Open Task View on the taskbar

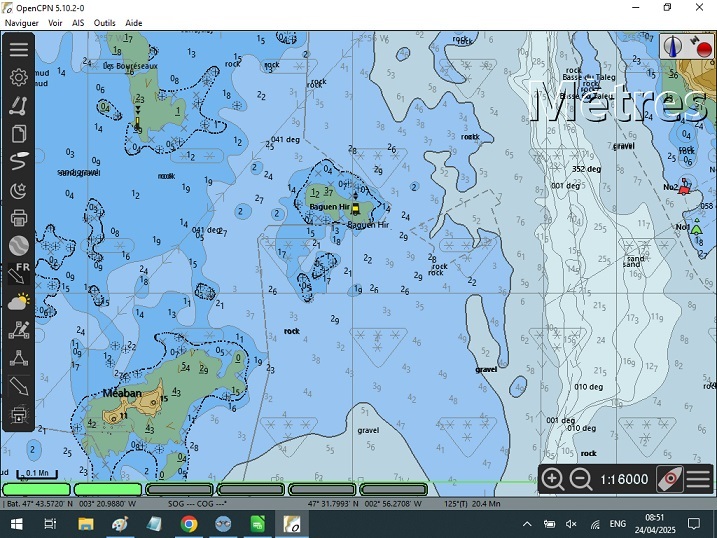50,524
